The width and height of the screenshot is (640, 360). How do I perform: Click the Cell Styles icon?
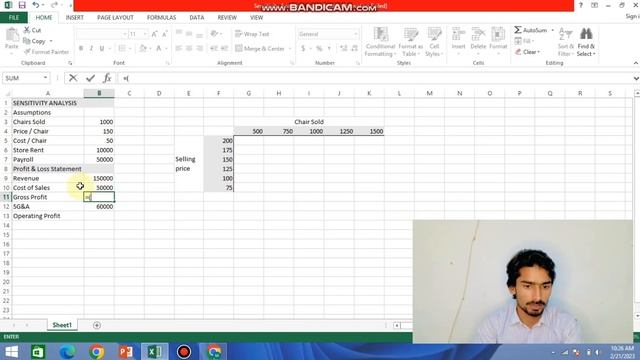[x=434, y=34]
